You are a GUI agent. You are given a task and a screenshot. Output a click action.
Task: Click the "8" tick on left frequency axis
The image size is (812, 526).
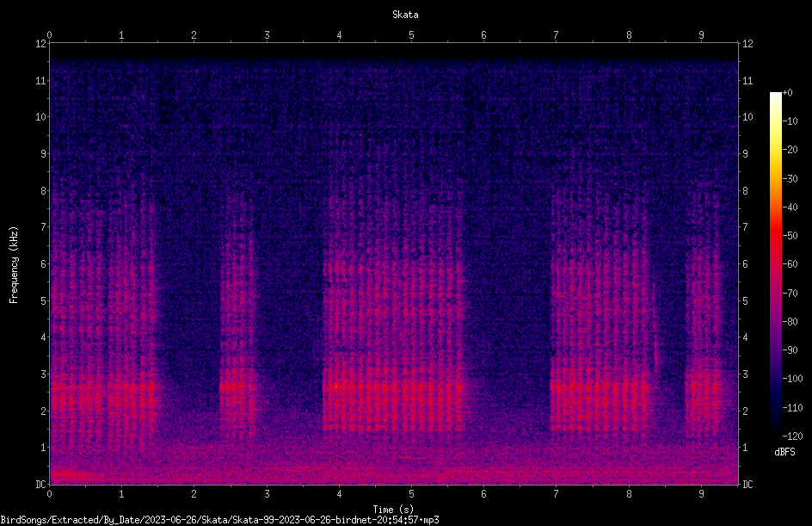click(43, 191)
